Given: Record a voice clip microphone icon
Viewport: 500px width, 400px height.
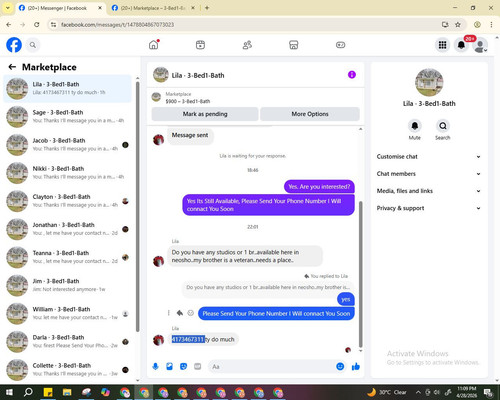Looking at the screenshot, I should [x=155, y=367].
